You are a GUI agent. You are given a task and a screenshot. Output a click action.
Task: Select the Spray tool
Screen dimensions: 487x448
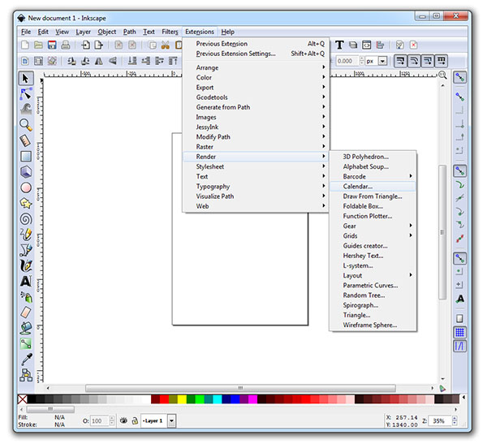pyautogui.click(x=26, y=297)
